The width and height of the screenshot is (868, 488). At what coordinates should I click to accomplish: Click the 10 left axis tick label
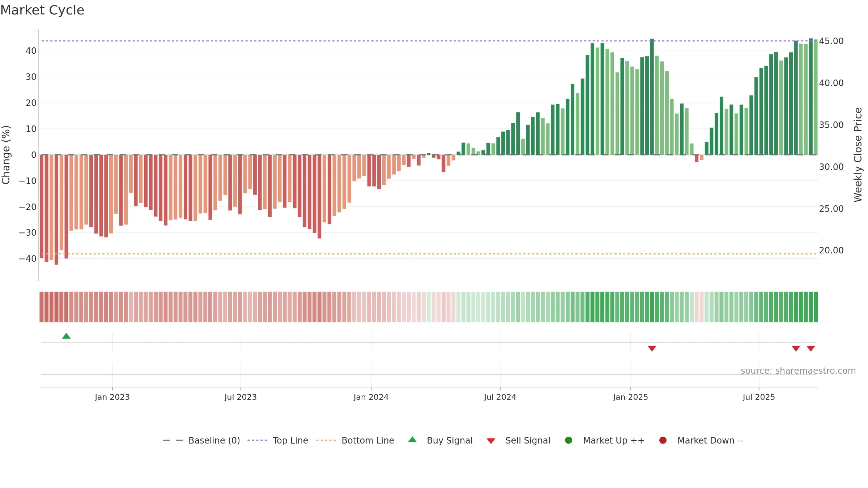click(x=31, y=129)
